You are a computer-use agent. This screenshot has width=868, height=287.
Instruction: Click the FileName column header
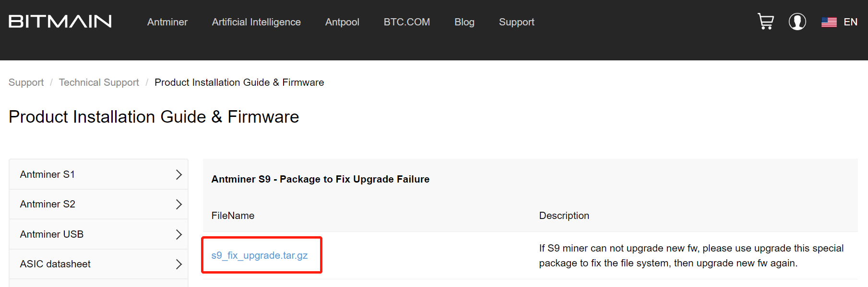click(x=233, y=216)
